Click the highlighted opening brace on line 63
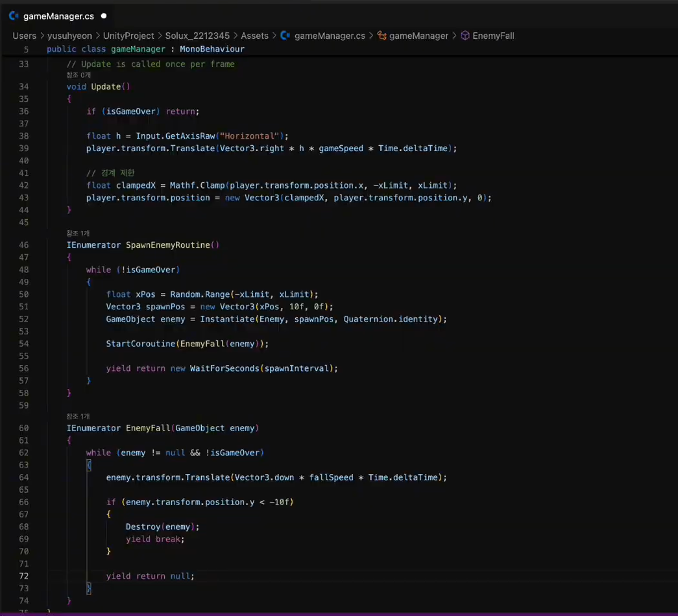 (x=89, y=466)
